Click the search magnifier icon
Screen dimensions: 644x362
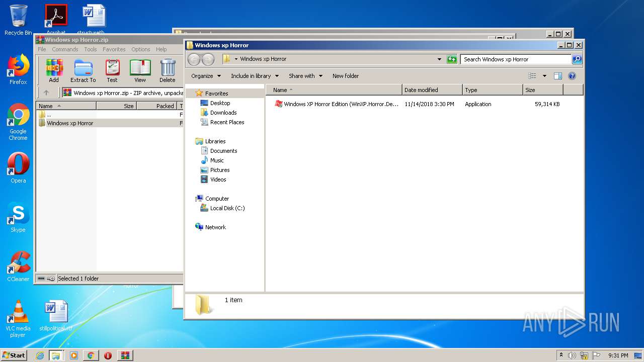point(577,59)
